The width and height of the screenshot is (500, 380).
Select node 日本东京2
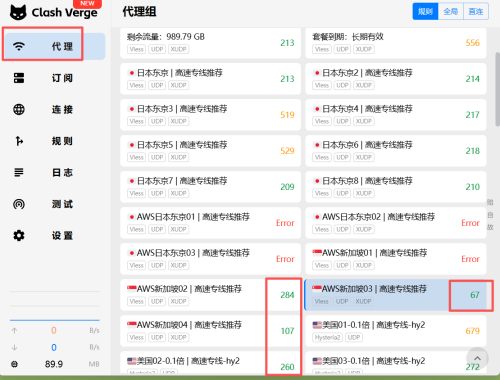396,79
